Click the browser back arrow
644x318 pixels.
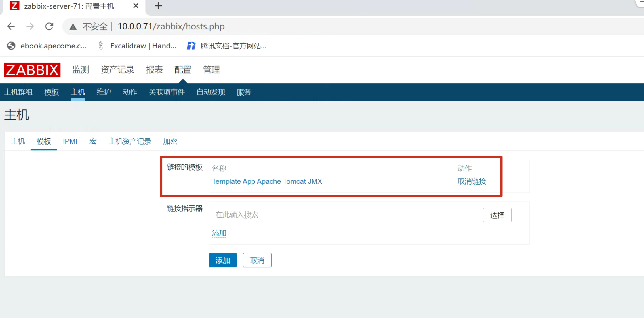point(11,26)
